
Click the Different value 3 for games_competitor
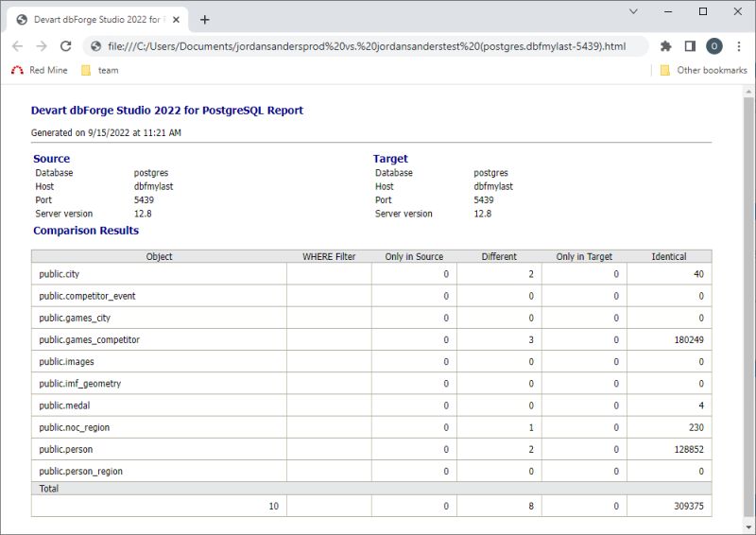point(531,339)
